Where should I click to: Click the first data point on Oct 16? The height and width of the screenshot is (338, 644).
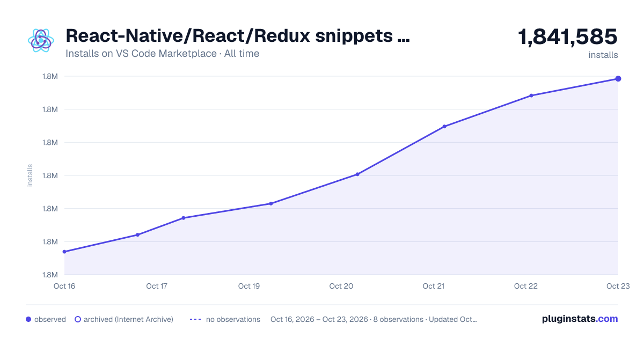64,252
